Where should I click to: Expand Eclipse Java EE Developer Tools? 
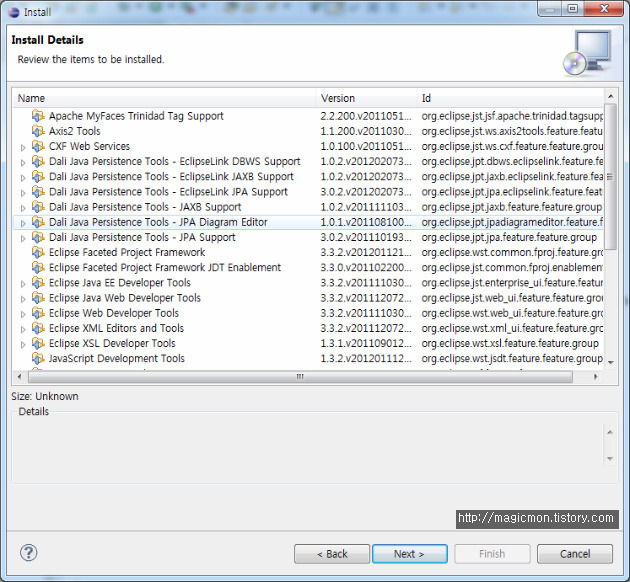(23, 284)
